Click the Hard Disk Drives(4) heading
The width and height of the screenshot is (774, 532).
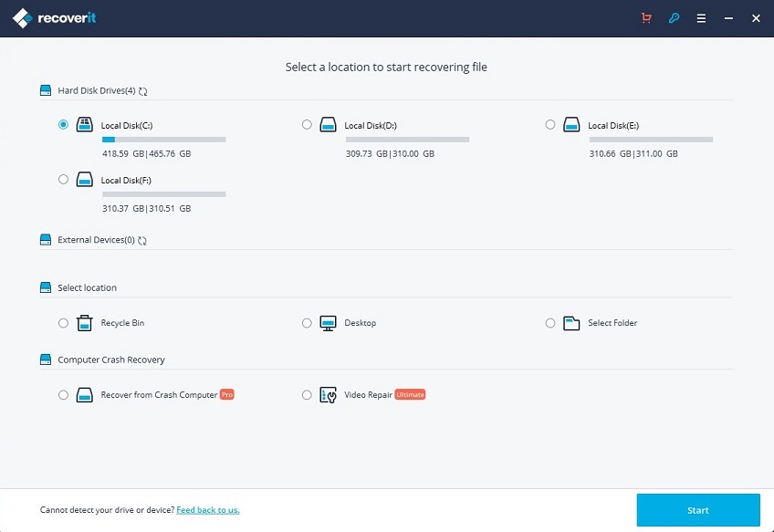click(96, 90)
